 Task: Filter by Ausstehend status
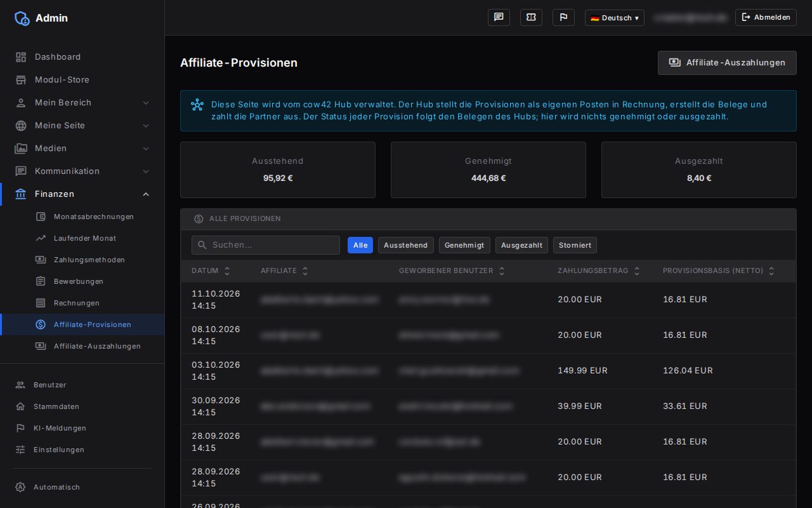pyautogui.click(x=406, y=245)
